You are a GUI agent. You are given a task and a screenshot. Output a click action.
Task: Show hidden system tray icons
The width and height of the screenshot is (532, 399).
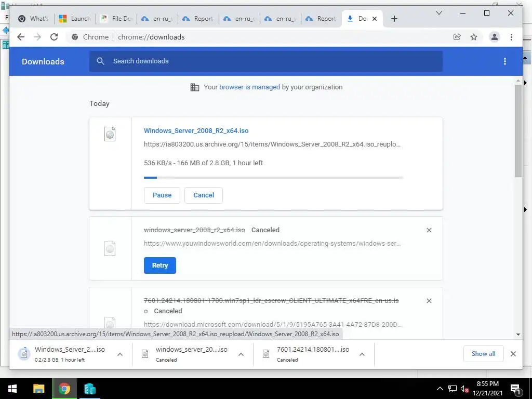(x=440, y=389)
